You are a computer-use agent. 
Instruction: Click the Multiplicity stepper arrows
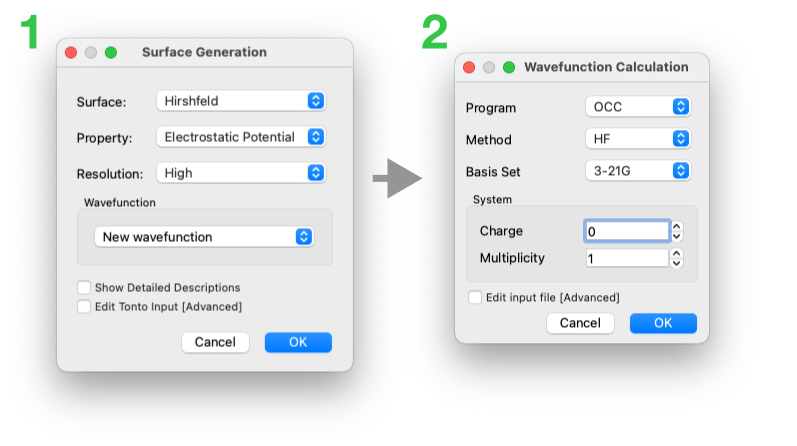[677, 258]
